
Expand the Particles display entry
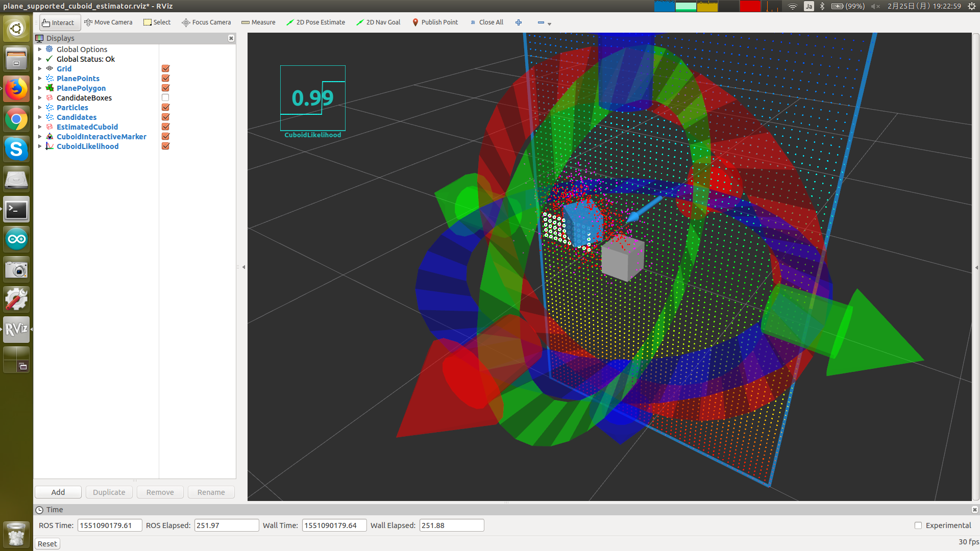click(40, 108)
